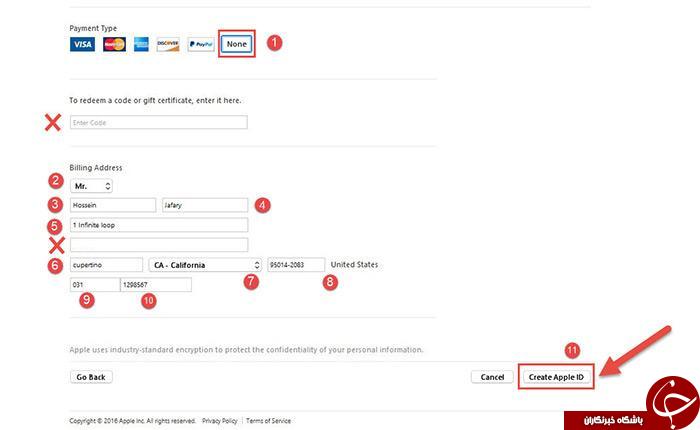Click the Cancel button

coord(492,377)
